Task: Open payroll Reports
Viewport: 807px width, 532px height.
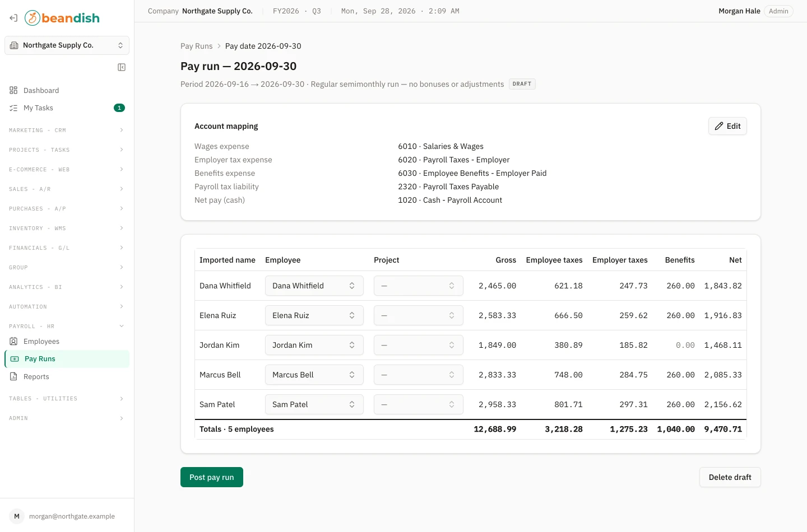Action: [x=67, y=377]
